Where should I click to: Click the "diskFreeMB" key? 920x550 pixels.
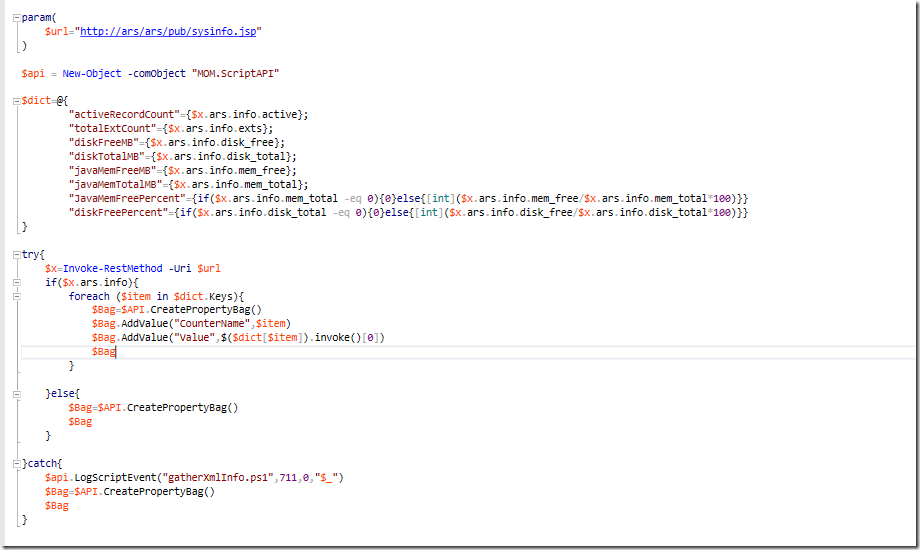(103, 143)
